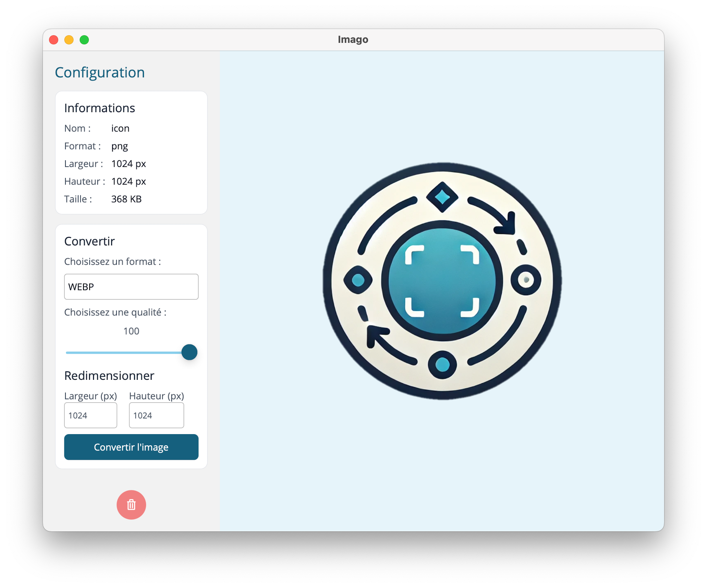Image resolution: width=707 pixels, height=588 pixels.
Task: Click the red trash delete icon
Action: (131, 505)
